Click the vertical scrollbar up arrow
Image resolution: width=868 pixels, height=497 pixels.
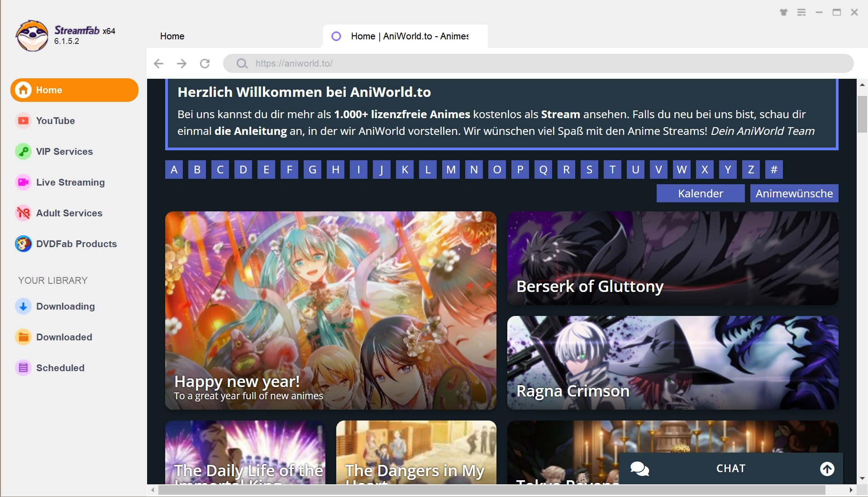pyautogui.click(x=862, y=85)
